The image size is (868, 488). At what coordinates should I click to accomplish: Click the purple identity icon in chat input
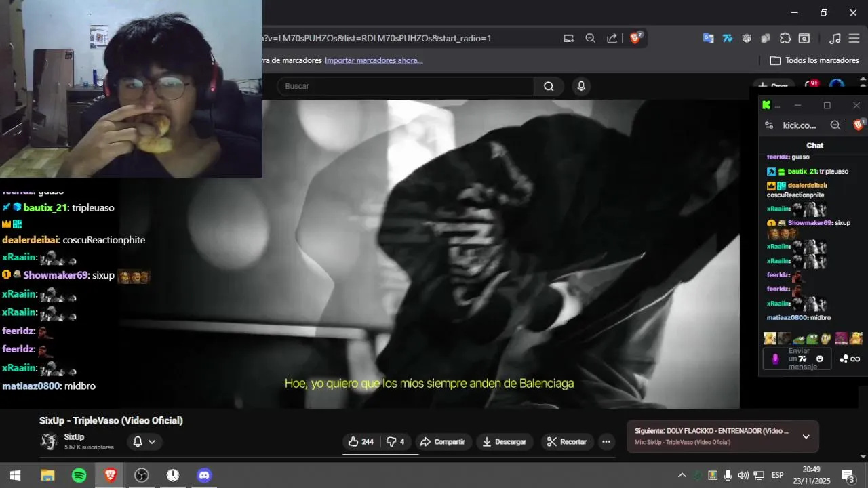pos(776,359)
